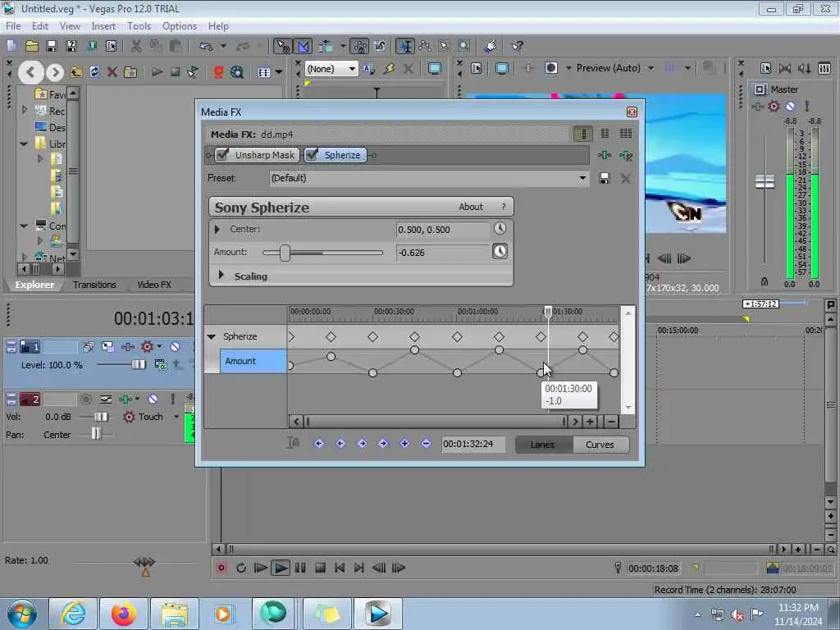Viewport: 840px width, 630px height.
Task: Select the Zoom magnifier tool
Action: pyautogui.click(x=464, y=46)
